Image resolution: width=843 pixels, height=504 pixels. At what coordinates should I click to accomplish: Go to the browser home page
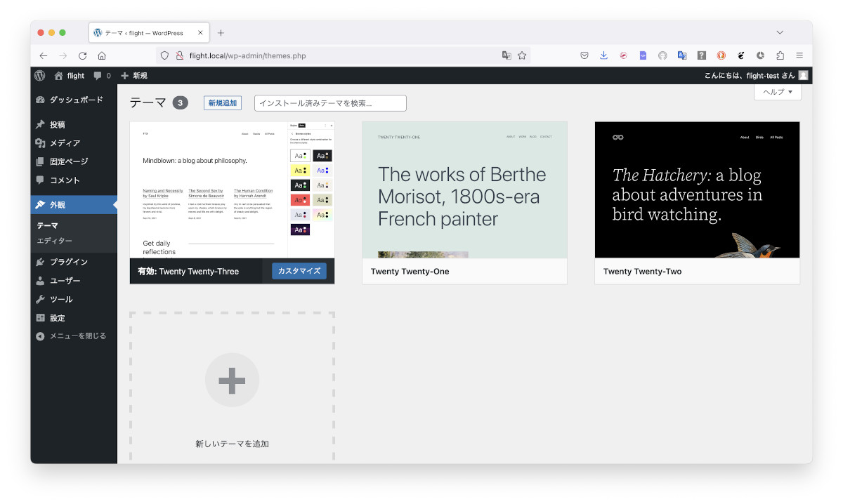[x=102, y=55]
